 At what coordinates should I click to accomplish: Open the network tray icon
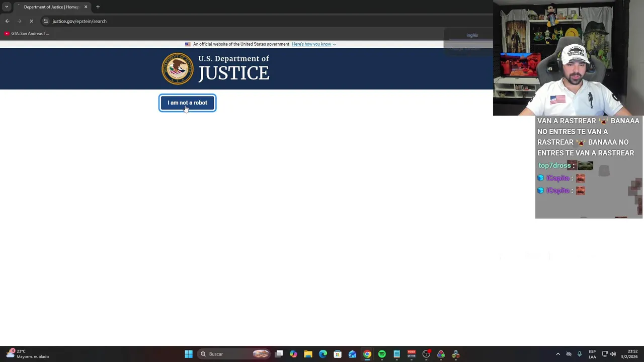coord(605,354)
